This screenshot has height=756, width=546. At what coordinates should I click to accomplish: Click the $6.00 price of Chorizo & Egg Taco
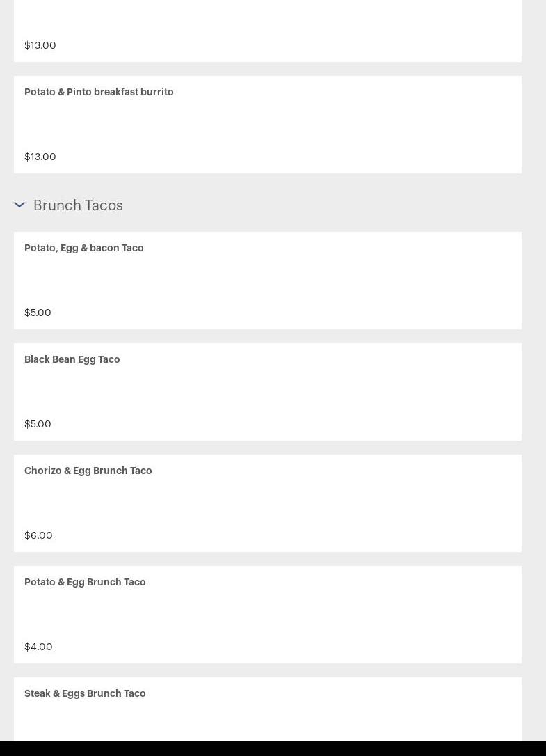[x=38, y=535]
